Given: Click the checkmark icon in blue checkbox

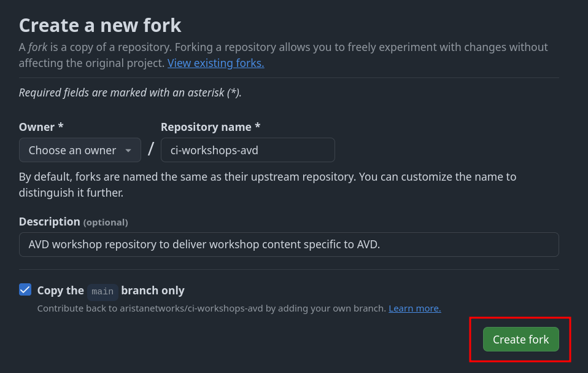Looking at the screenshot, I should pos(25,289).
